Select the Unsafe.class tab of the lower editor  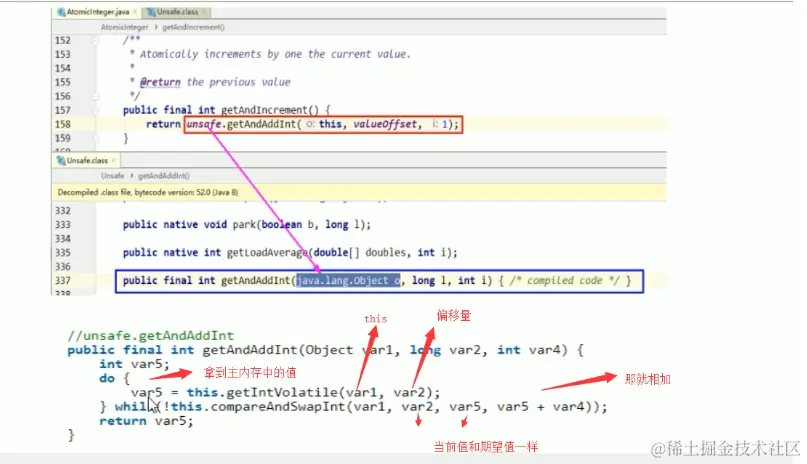point(87,160)
